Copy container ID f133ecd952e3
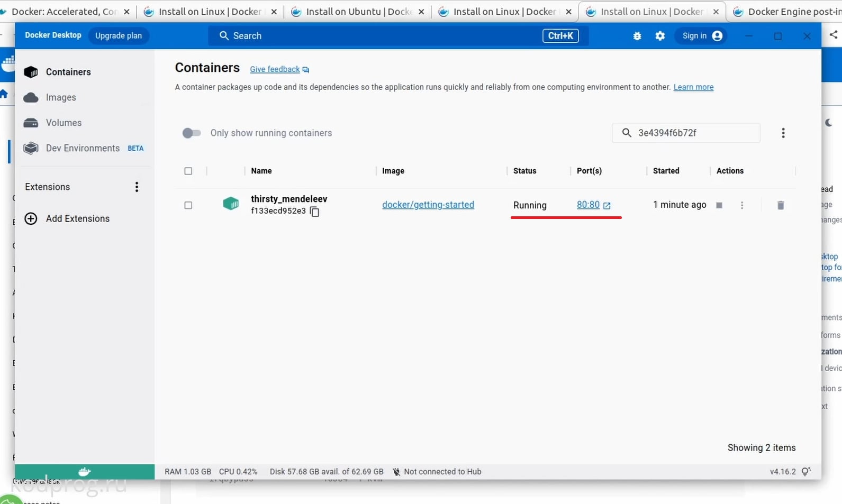This screenshot has height=504, width=842. (x=315, y=212)
